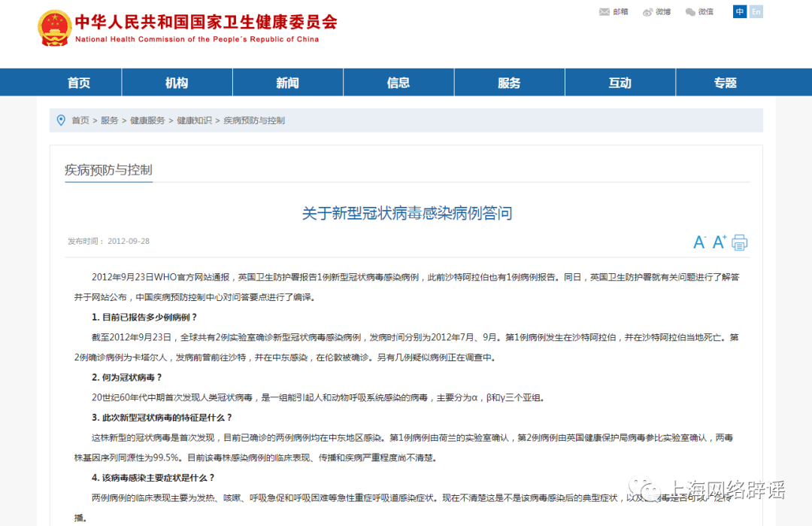This screenshot has width=812, height=526.
Task: Go to 服务 in the breadcrumb
Action: [x=110, y=120]
